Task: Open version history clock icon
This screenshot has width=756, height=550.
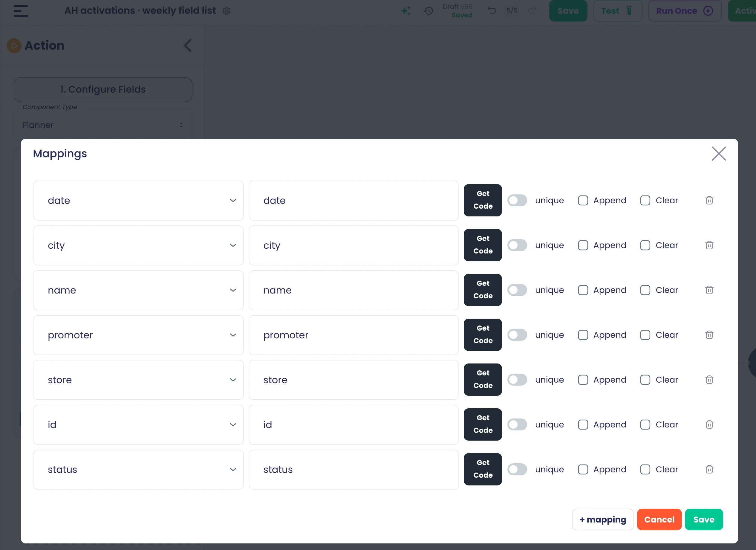Action: point(428,11)
